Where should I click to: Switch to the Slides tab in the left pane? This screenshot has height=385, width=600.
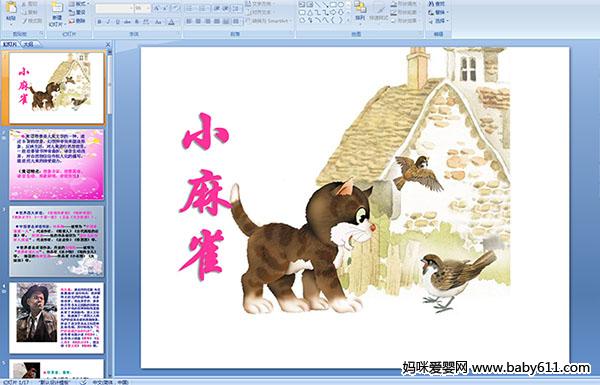point(10,44)
